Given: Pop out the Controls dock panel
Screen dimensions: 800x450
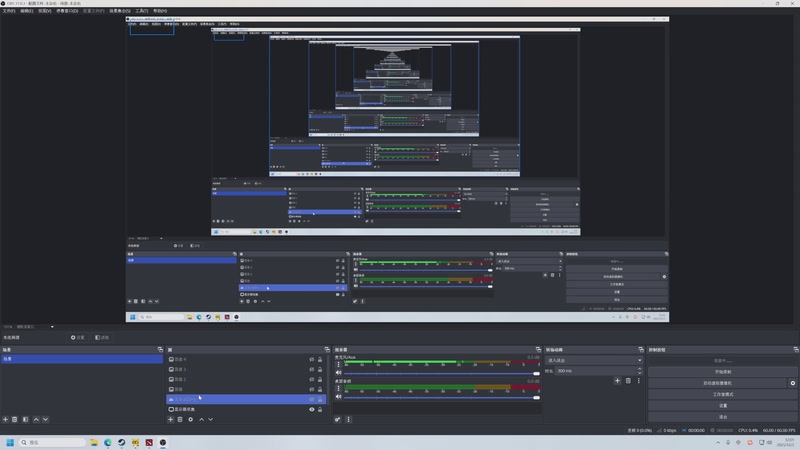Looking at the screenshot, I should (795, 349).
